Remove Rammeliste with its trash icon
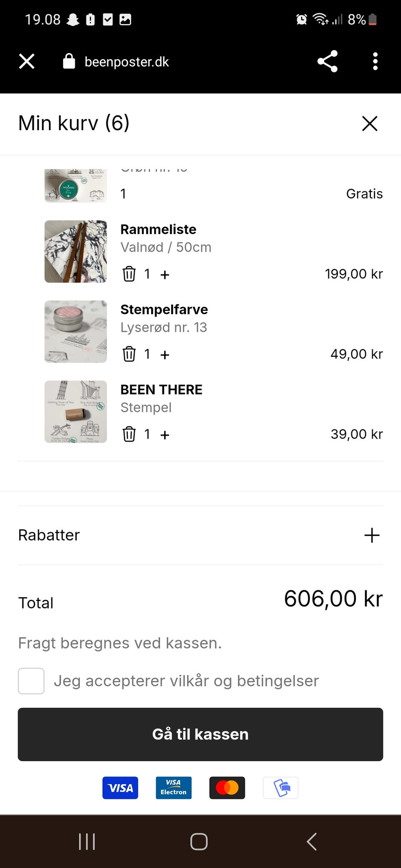401x868 pixels. (129, 274)
